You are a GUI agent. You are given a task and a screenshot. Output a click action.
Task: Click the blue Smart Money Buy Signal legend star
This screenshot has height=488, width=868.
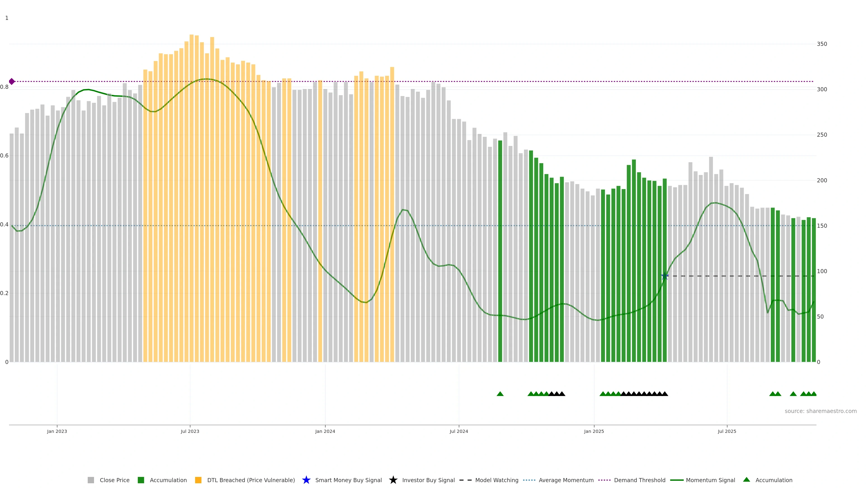(x=306, y=480)
